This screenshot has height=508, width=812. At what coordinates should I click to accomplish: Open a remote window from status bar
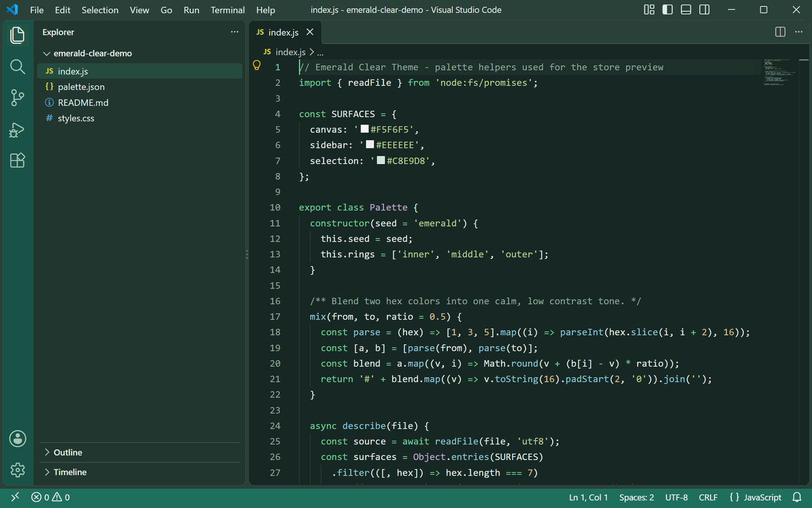[15, 497]
